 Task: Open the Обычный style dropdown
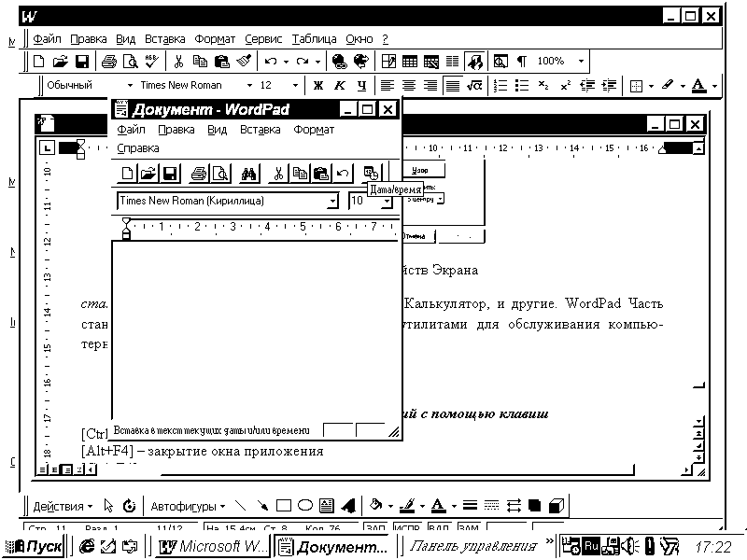(130, 85)
